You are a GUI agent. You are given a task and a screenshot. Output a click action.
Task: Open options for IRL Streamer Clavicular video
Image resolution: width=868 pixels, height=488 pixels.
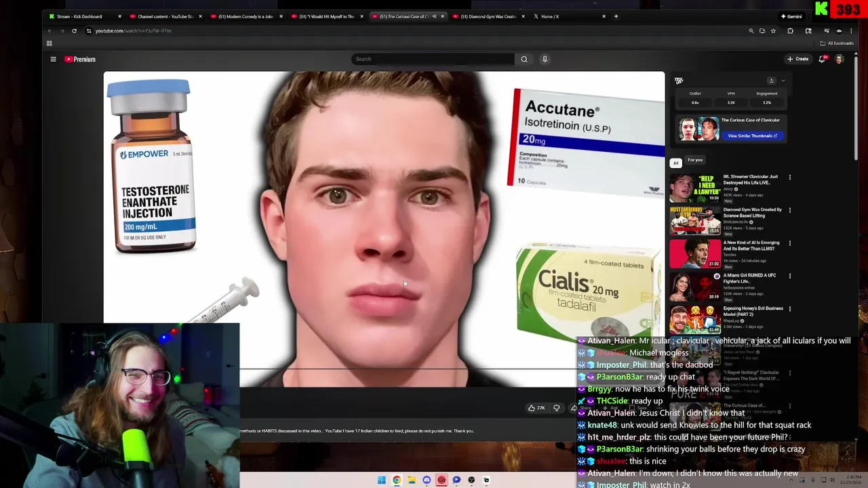point(789,177)
